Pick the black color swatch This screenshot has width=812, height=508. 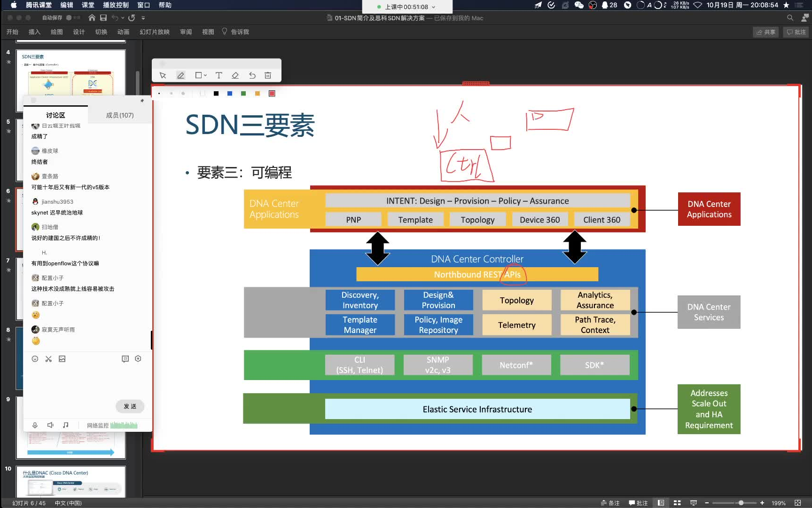click(216, 94)
